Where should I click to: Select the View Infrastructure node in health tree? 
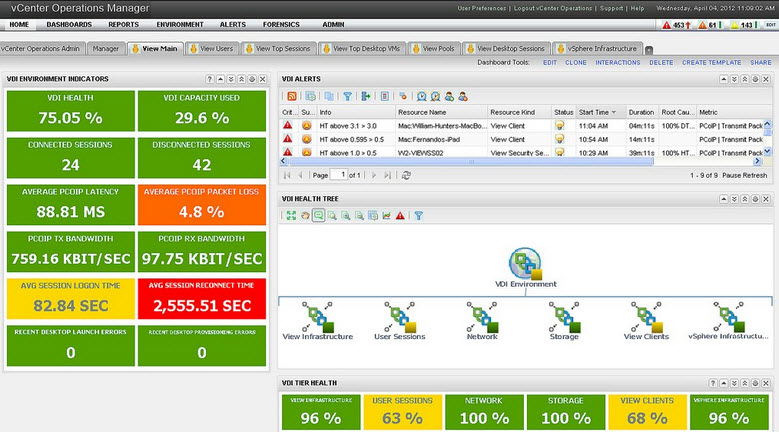(x=318, y=321)
